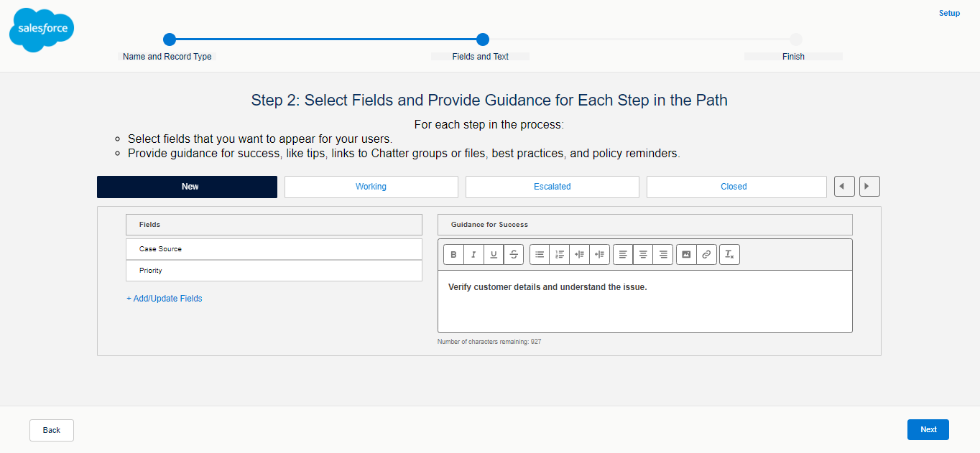
Task: Apply bold formatting in the guidance editor
Action: (x=453, y=254)
